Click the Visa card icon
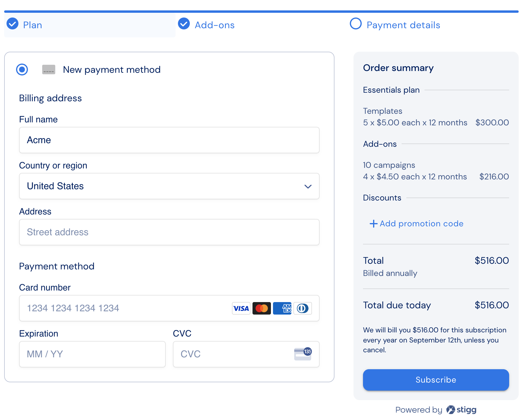 (241, 308)
